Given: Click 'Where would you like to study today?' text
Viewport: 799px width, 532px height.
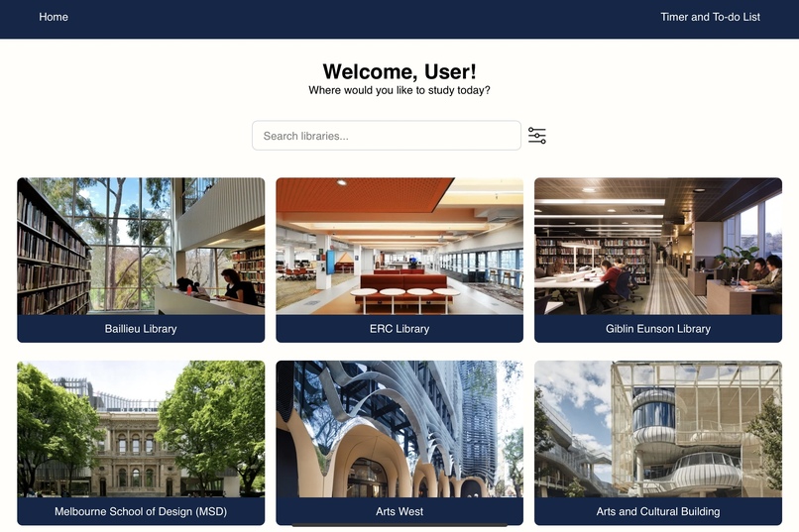Looking at the screenshot, I should click(x=399, y=90).
